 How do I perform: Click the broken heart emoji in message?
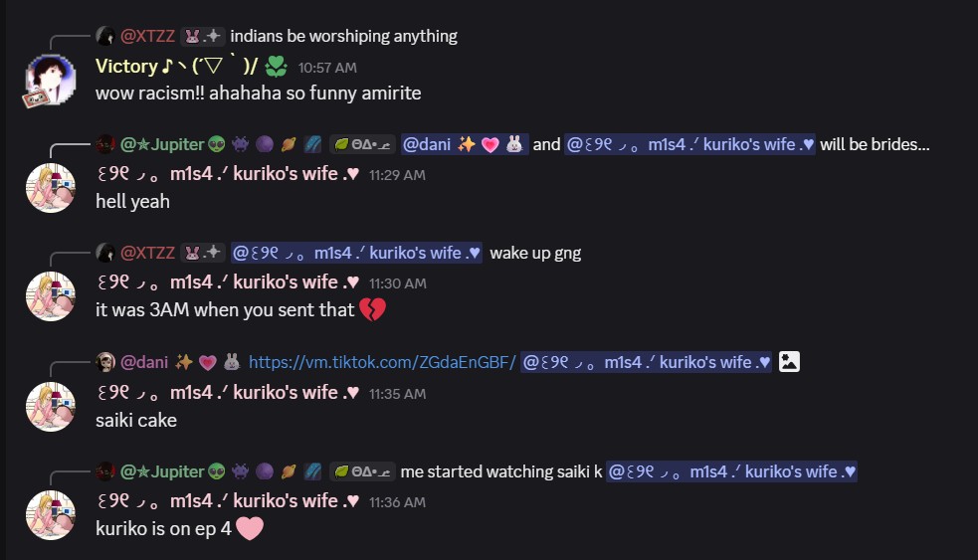[372, 310]
